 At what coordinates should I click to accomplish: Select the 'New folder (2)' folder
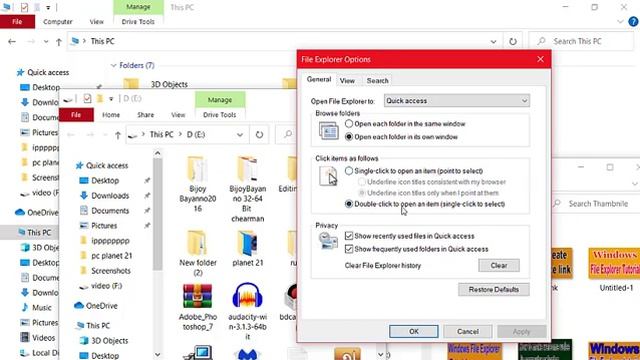pyautogui.click(x=198, y=252)
